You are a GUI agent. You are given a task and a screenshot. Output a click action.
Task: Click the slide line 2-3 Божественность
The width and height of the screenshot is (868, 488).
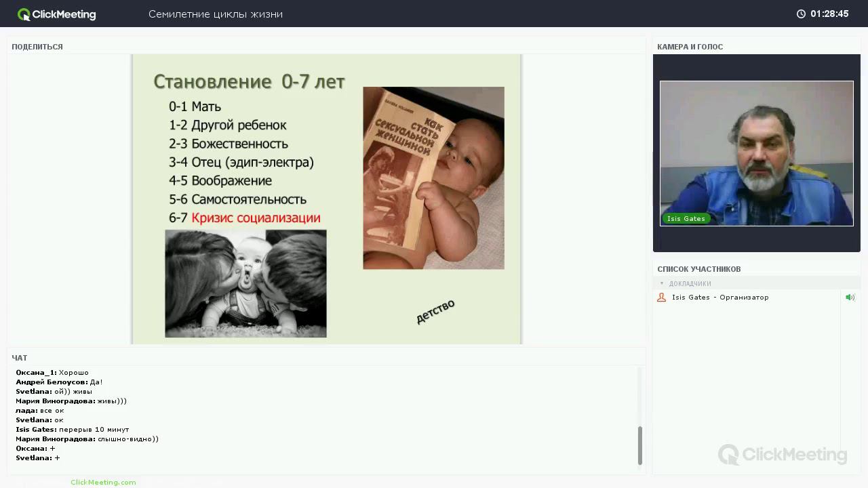point(229,144)
